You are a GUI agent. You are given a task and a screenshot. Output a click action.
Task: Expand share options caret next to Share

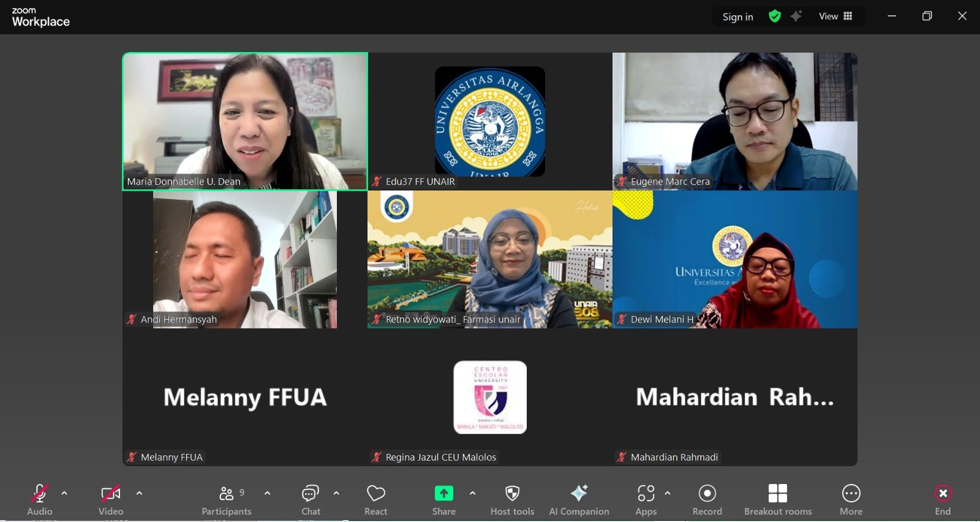[x=472, y=493]
